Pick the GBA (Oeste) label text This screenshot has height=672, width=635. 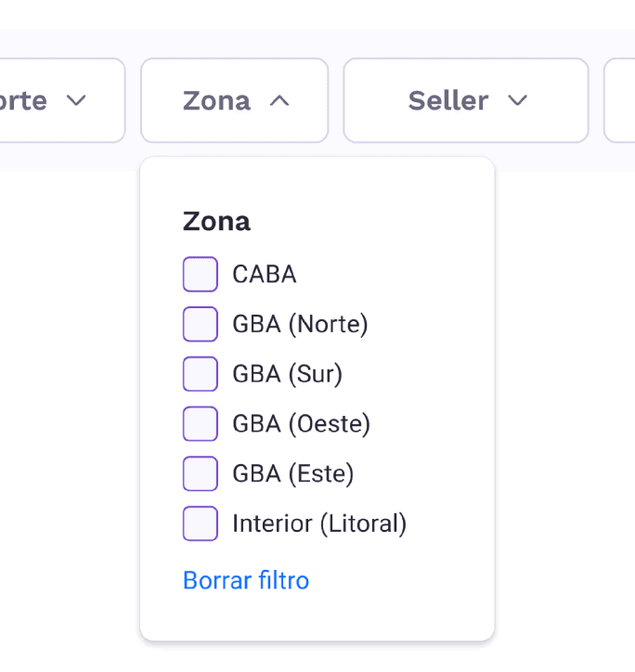(x=301, y=424)
